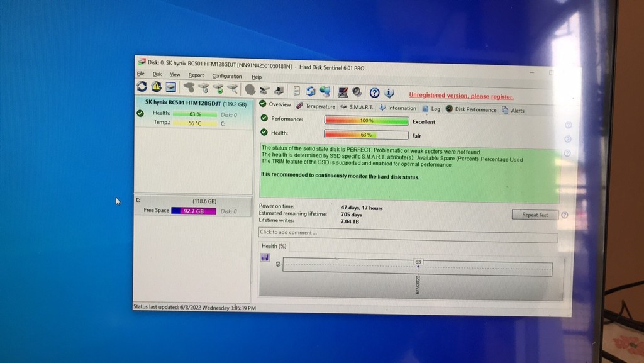Switch to the Overview tab

pos(275,104)
